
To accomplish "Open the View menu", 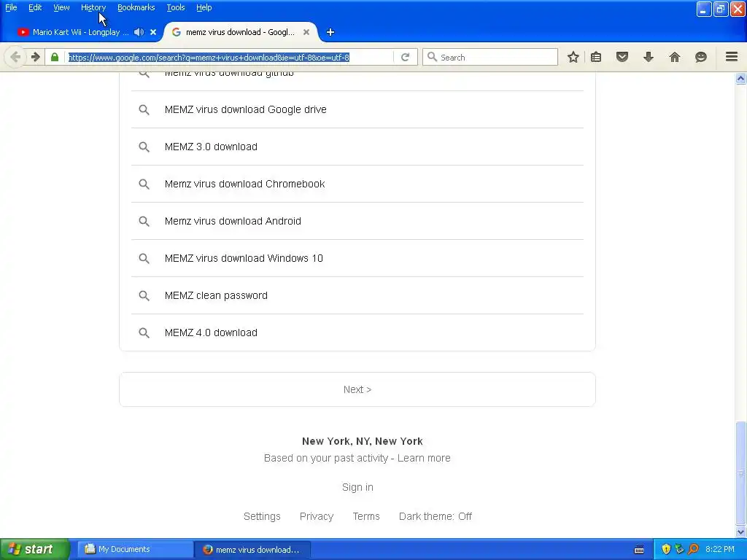I will [x=61, y=7].
